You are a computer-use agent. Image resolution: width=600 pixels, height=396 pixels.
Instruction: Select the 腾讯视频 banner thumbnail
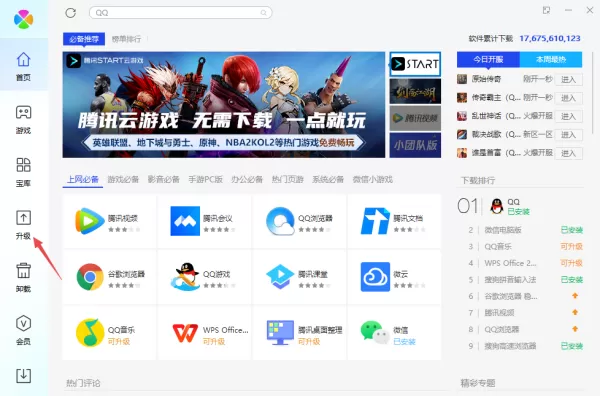[415, 118]
